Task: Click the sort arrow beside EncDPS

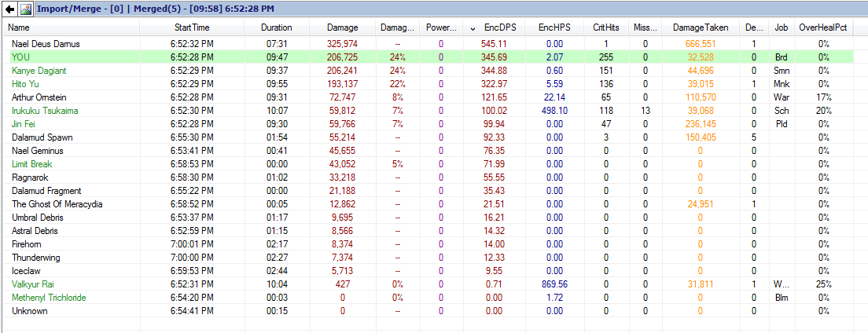Action: (473, 28)
